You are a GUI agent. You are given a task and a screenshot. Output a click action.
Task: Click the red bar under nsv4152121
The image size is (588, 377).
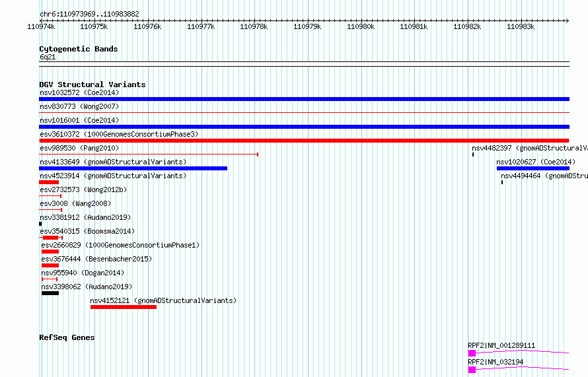(124, 307)
